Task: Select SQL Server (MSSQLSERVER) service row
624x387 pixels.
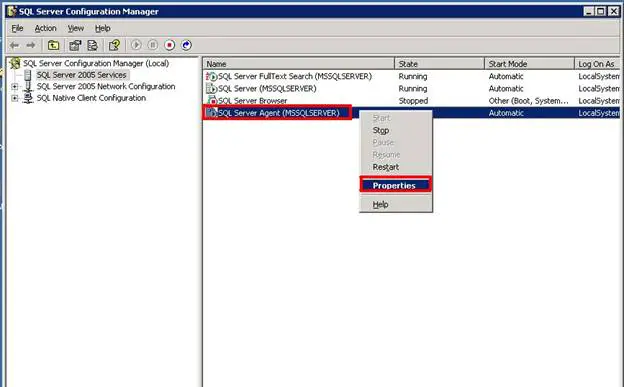Action: 411,88
